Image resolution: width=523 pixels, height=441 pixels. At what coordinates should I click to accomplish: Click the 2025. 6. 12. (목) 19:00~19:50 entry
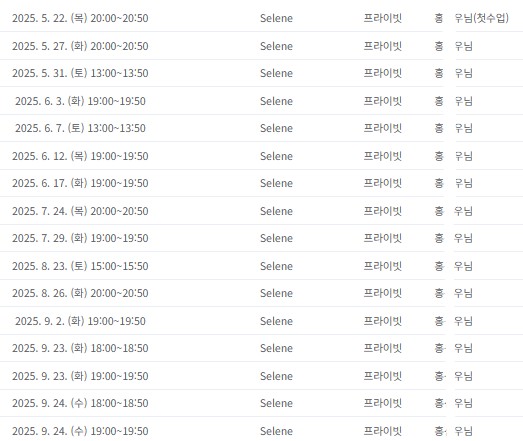click(80, 156)
